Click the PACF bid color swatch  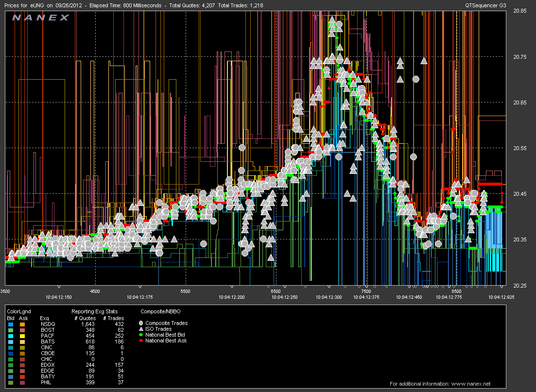[11, 336]
